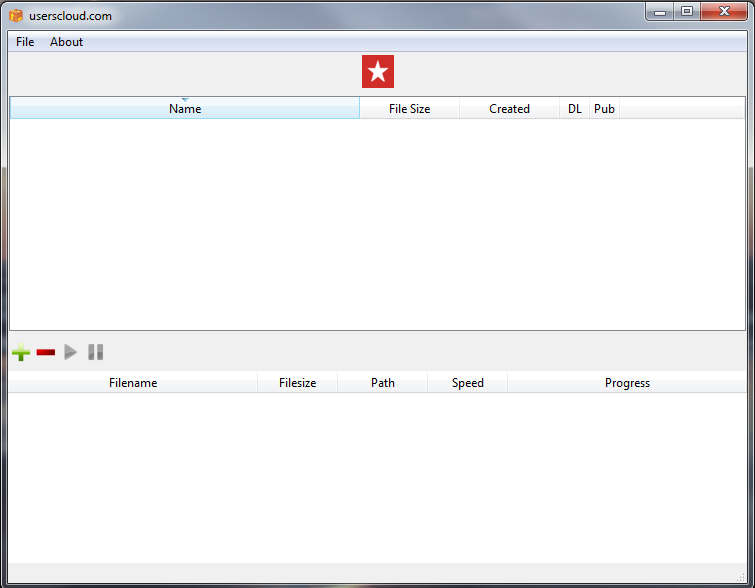
Task: Sort by Name column header
Action: click(185, 108)
